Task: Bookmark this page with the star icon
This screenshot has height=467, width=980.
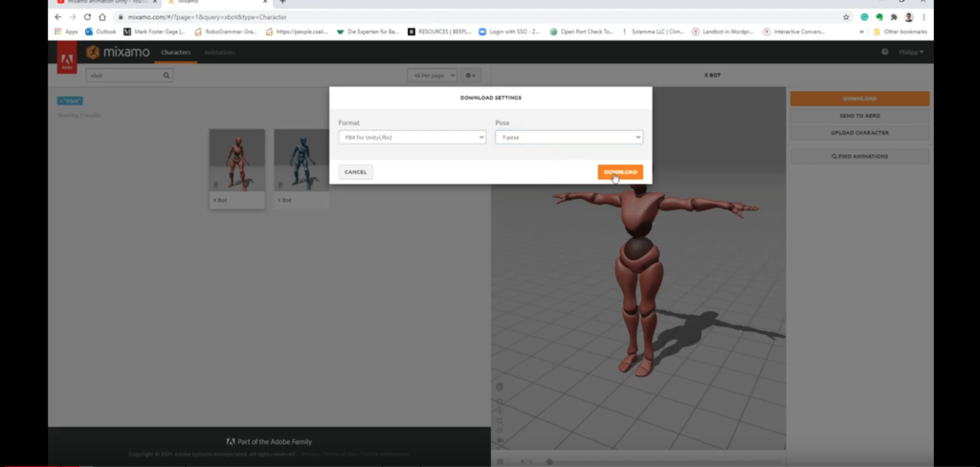Action: pyautogui.click(x=846, y=17)
